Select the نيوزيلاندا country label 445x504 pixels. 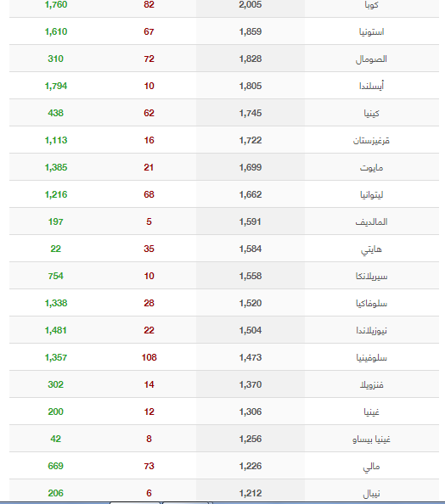click(371, 331)
